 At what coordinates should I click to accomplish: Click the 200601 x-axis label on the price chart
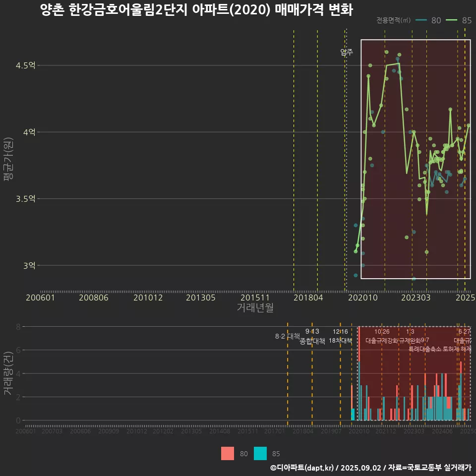click(x=40, y=297)
